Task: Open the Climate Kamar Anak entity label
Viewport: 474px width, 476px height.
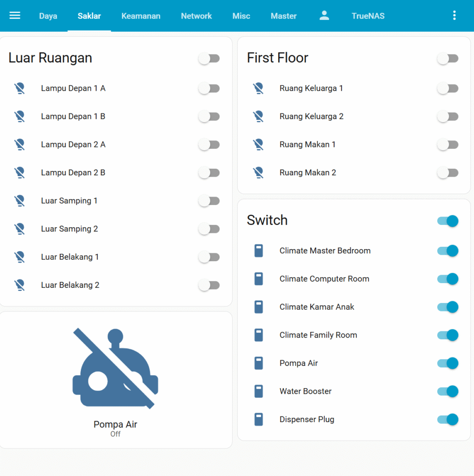Action: pyautogui.click(x=317, y=307)
